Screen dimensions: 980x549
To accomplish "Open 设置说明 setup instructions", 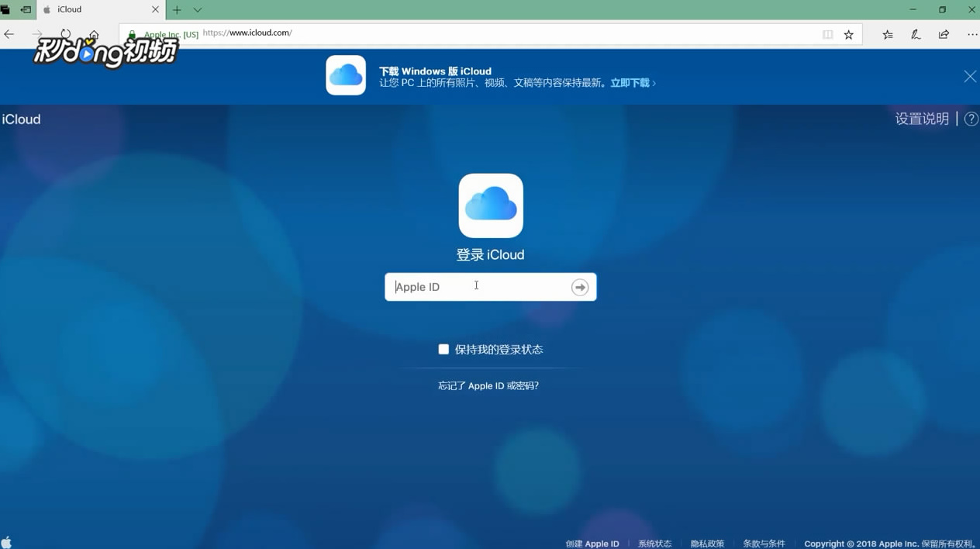I will pyautogui.click(x=922, y=119).
